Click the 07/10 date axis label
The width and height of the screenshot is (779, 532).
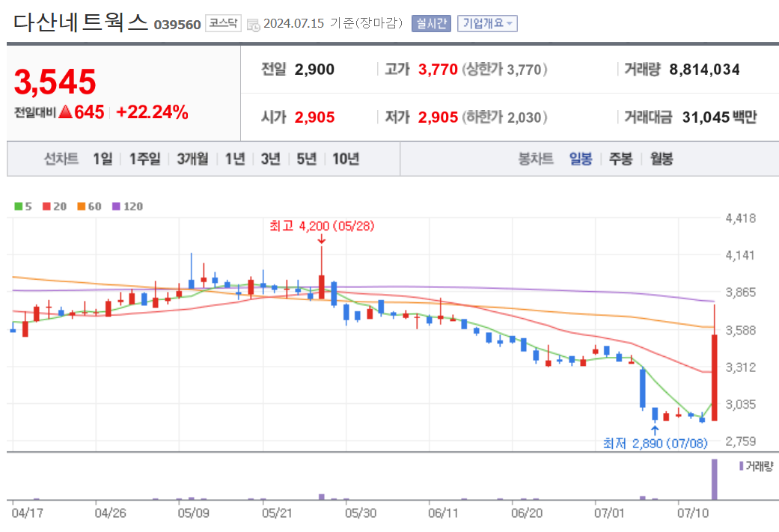[693, 513]
